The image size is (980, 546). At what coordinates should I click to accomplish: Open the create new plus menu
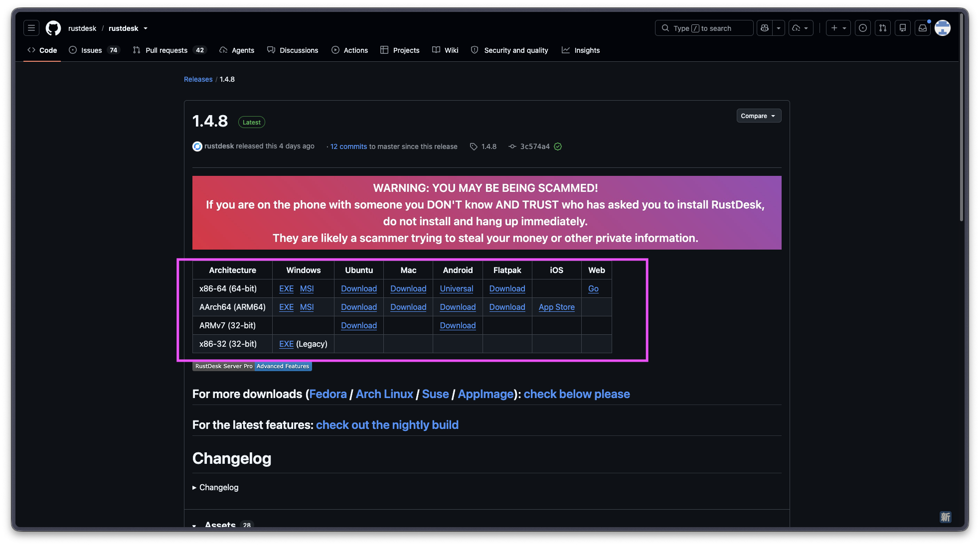tap(838, 28)
